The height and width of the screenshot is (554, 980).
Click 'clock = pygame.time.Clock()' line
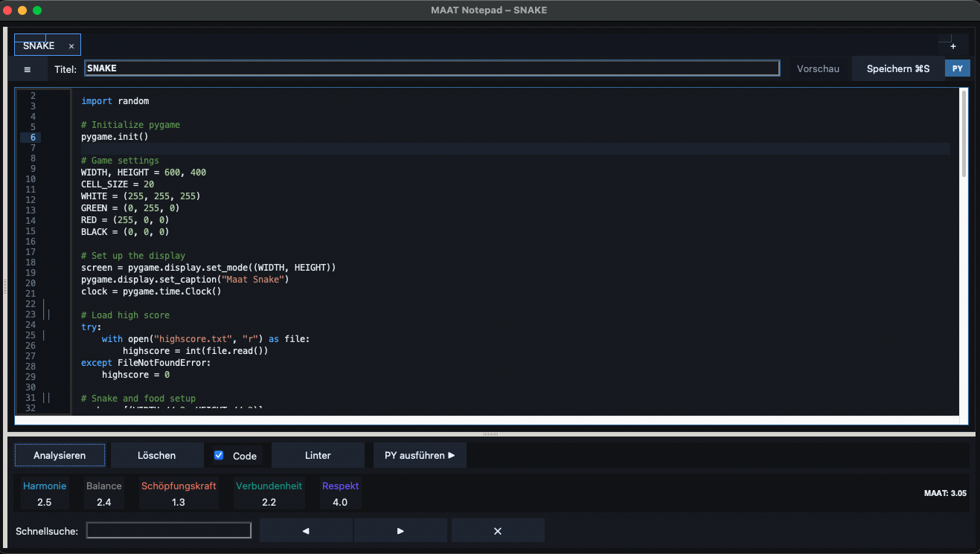point(151,292)
